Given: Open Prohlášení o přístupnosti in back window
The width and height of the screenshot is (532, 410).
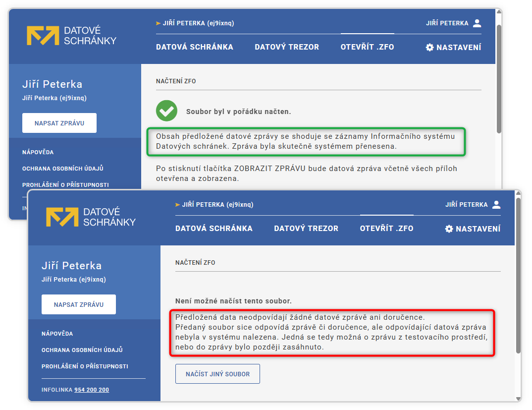Looking at the screenshot, I should point(65,185).
